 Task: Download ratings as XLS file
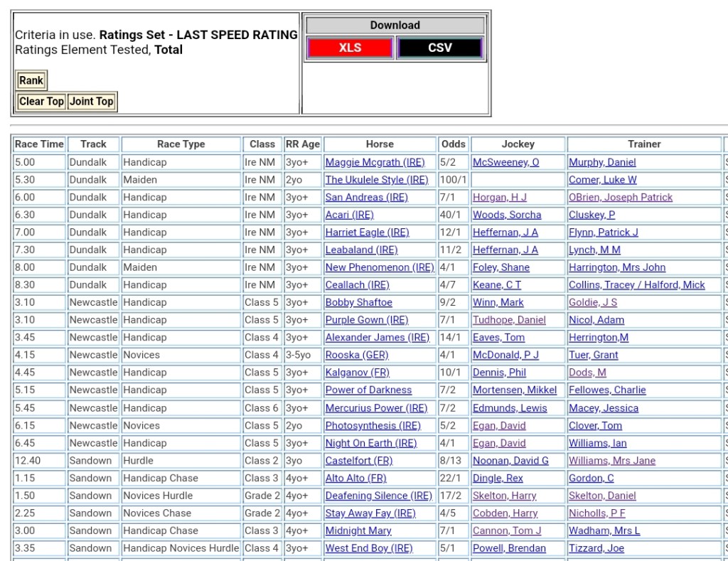pyautogui.click(x=350, y=48)
